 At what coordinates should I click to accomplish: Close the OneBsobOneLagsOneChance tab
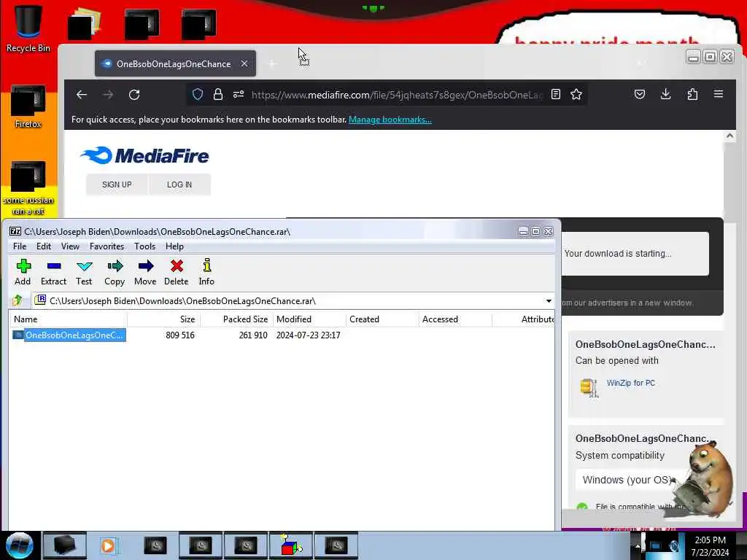click(244, 63)
